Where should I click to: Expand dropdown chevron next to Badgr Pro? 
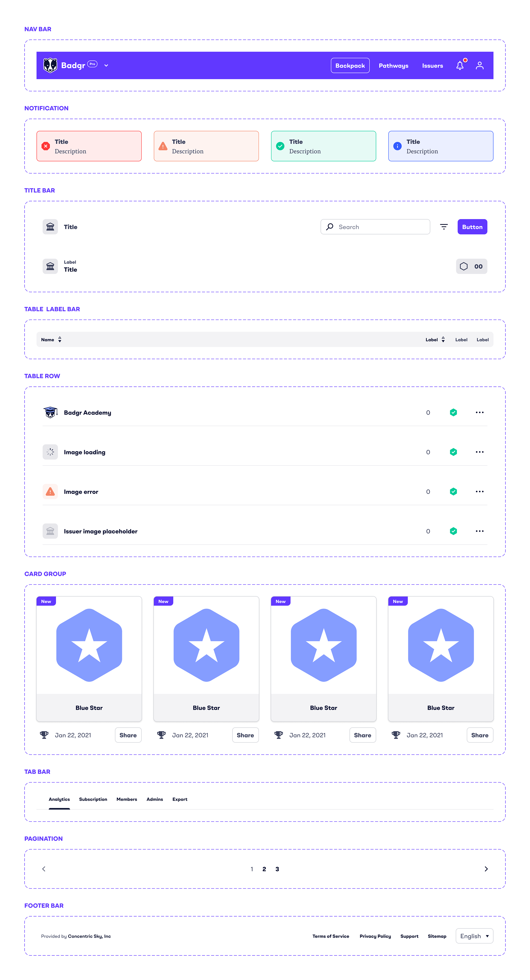tap(106, 65)
